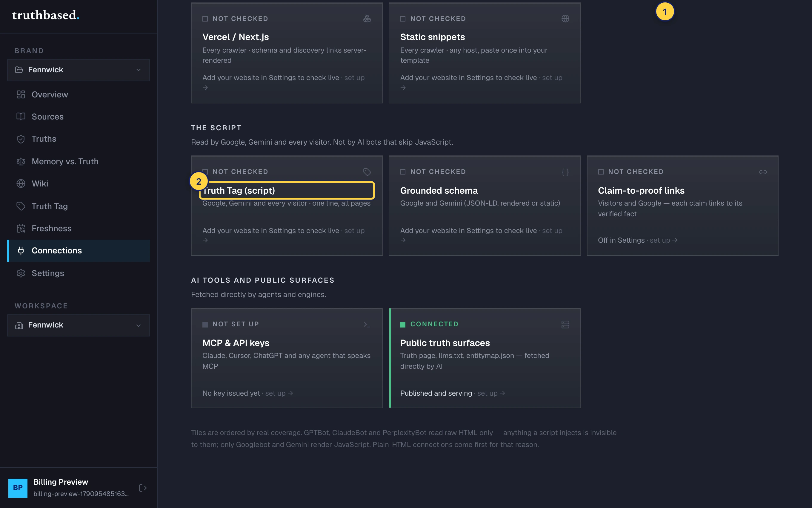
Task: Click the Truth Tag sidebar tag icon
Action: coord(21,206)
